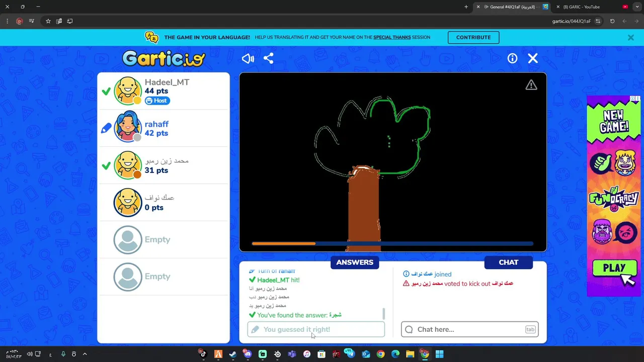The image size is (644, 362).
Task: Open Outlook from taskbar
Action: [x=366, y=354]
